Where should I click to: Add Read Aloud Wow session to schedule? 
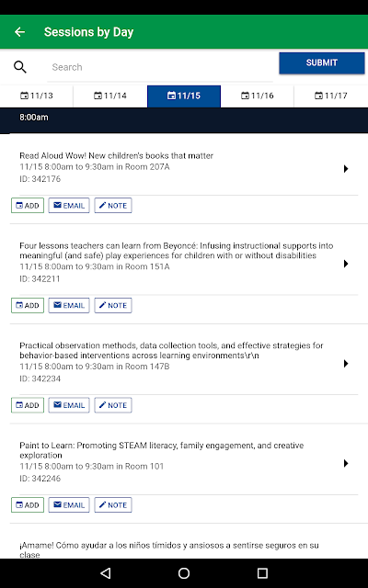tap(28, 206)
